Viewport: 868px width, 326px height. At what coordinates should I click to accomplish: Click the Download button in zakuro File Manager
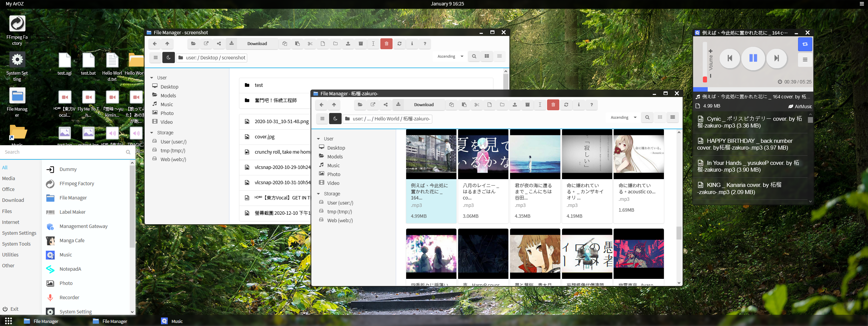pyautogui.click(x=423, y=105)
